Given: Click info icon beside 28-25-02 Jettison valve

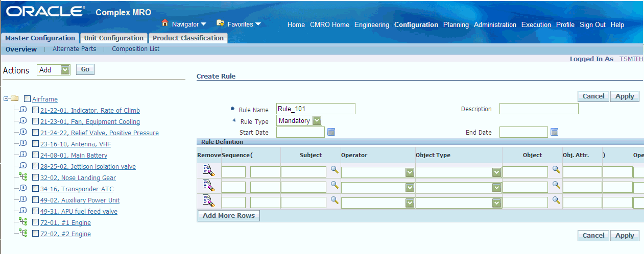Looking at the screenshot, I should click(x=22, y=166).
